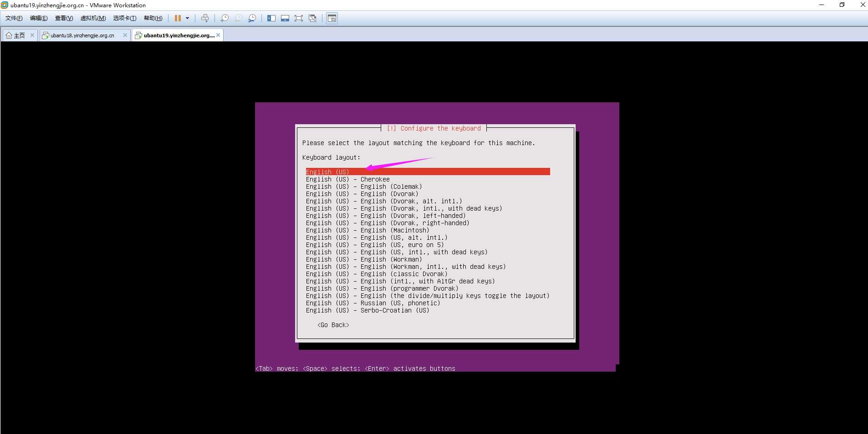Select the divide/multiply keys toggle layout
This screenshot has height=434, width=868.
[428, 296]
